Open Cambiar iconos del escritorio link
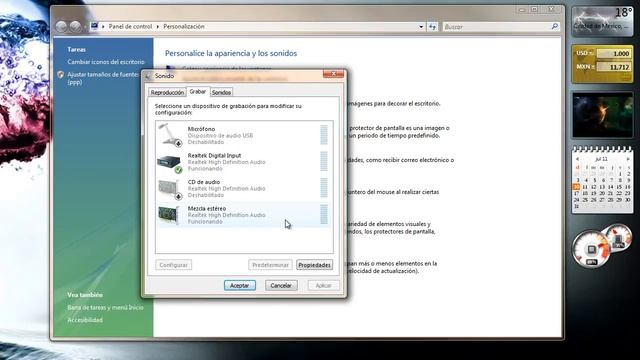Viewport: 640px width, 360px height. pos(106,62)
